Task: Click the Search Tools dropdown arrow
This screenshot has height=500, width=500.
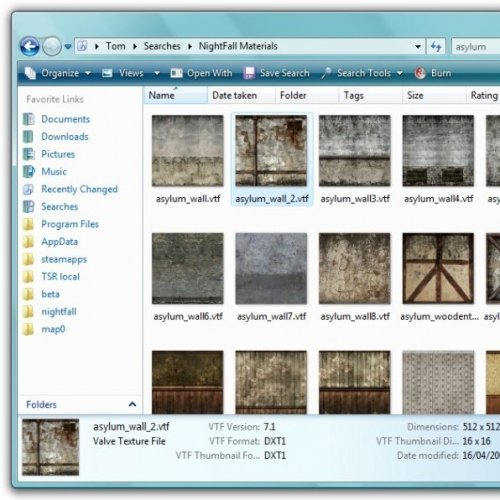Action: click(x=399, y=73)
